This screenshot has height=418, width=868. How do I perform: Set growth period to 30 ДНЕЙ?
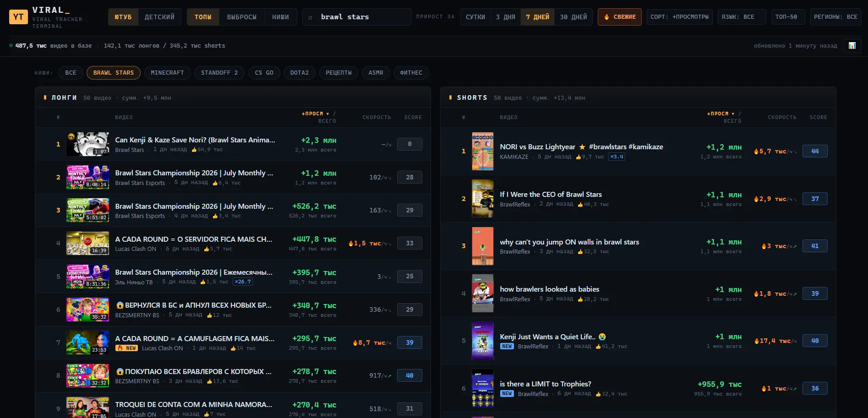point(573,17)
